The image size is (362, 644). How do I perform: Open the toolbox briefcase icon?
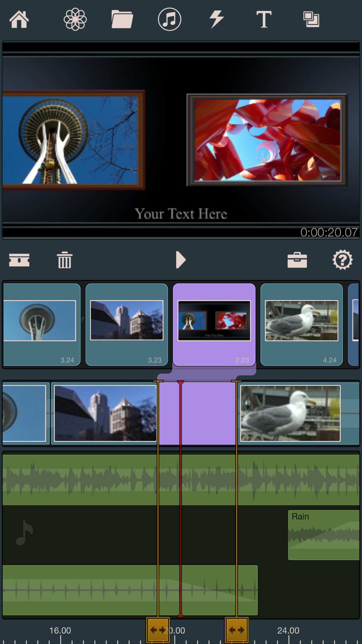click(x=297, y=260)
